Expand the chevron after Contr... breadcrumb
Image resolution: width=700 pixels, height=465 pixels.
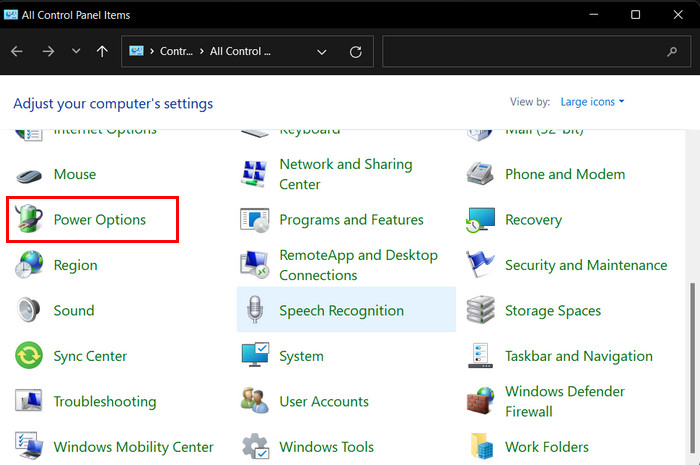pyautogui.click(x=202, y=51)
